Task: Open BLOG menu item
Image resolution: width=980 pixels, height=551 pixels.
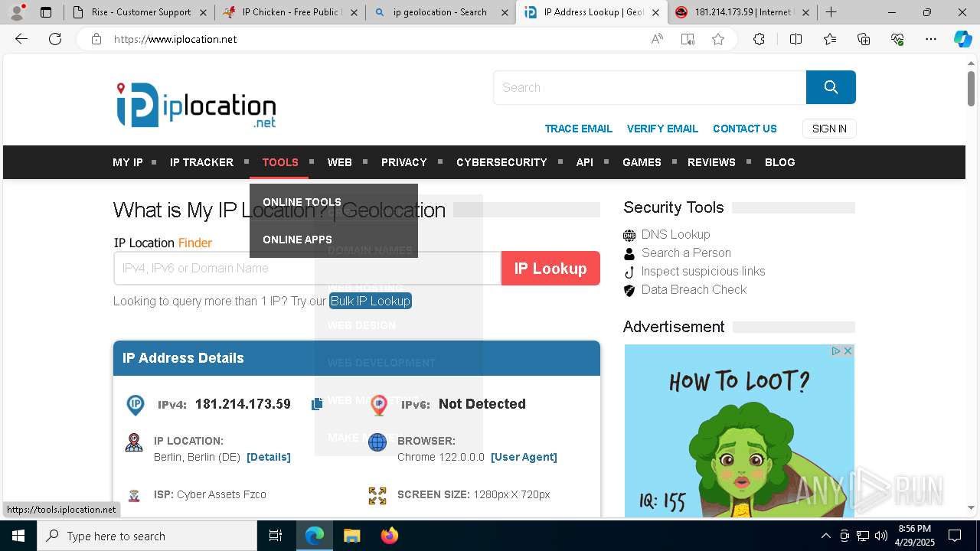Action: click(780, 162)
